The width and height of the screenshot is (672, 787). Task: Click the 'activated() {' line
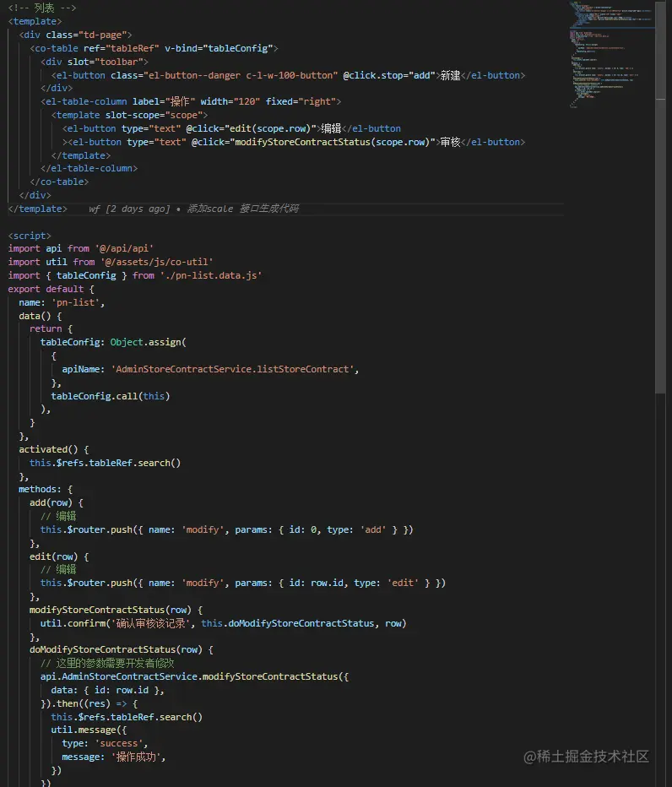[54, 450]
